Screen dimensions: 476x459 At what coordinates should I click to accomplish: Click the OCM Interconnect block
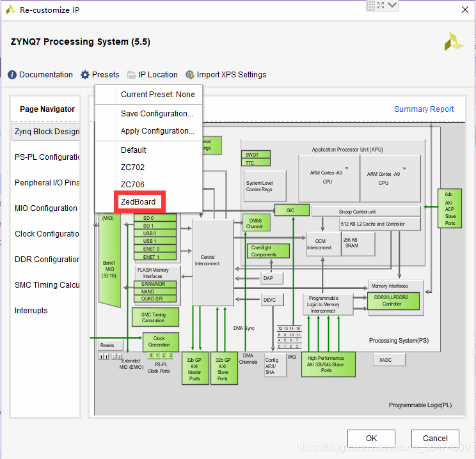[x=323, y=244]
